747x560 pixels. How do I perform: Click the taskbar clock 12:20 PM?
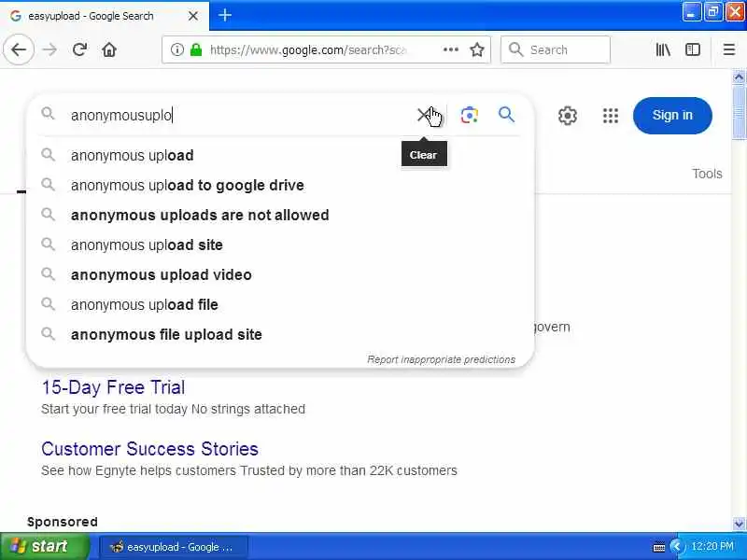(x=712, y=546)
